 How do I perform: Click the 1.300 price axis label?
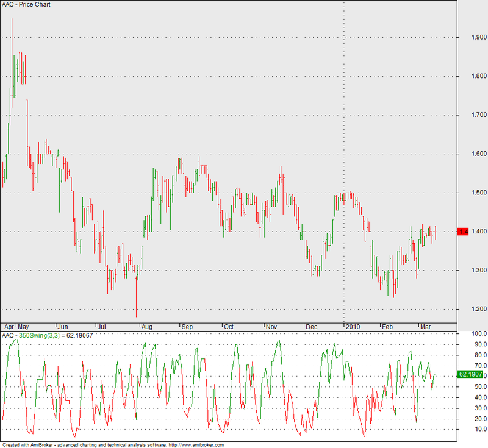coord(479,270)
